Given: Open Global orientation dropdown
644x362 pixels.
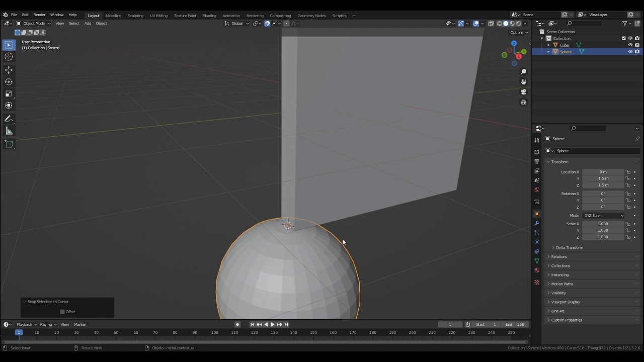Looking at the screenshot, I should 236,24.
